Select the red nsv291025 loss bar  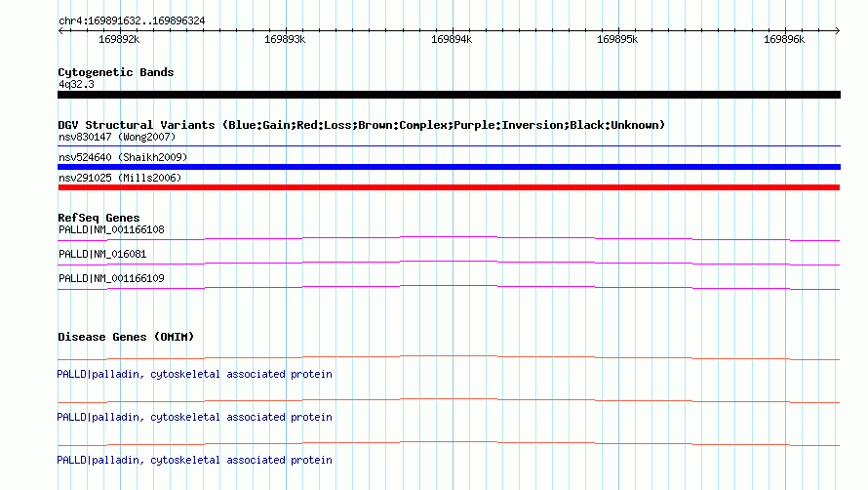tap(449, 187)
